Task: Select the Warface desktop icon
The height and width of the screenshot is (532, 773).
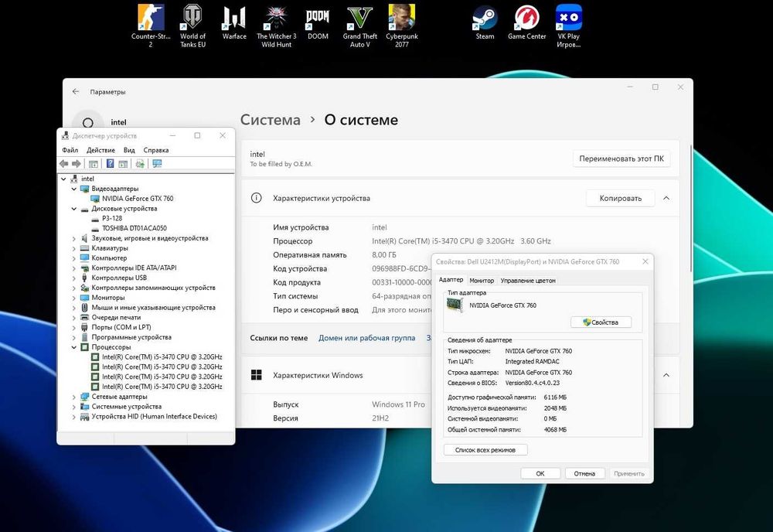Action: [234, 22]
